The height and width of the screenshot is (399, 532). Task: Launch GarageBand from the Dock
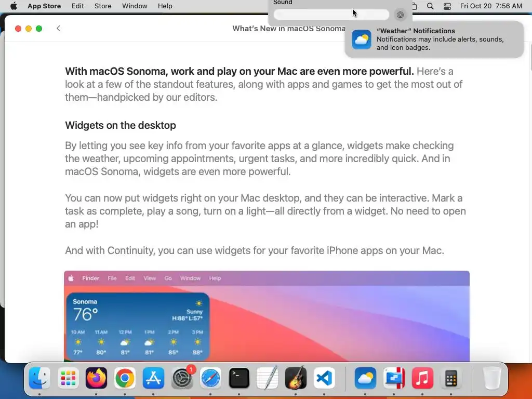click(296, 378)
